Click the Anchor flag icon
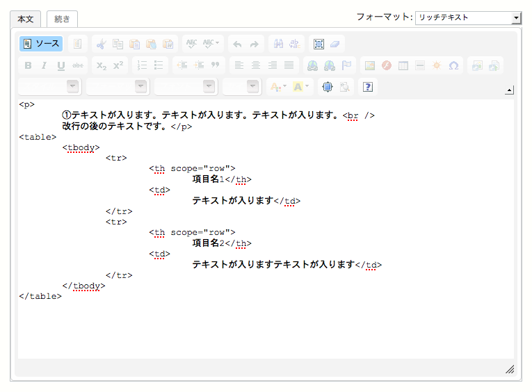532x392 pixels. pos(346,65)
